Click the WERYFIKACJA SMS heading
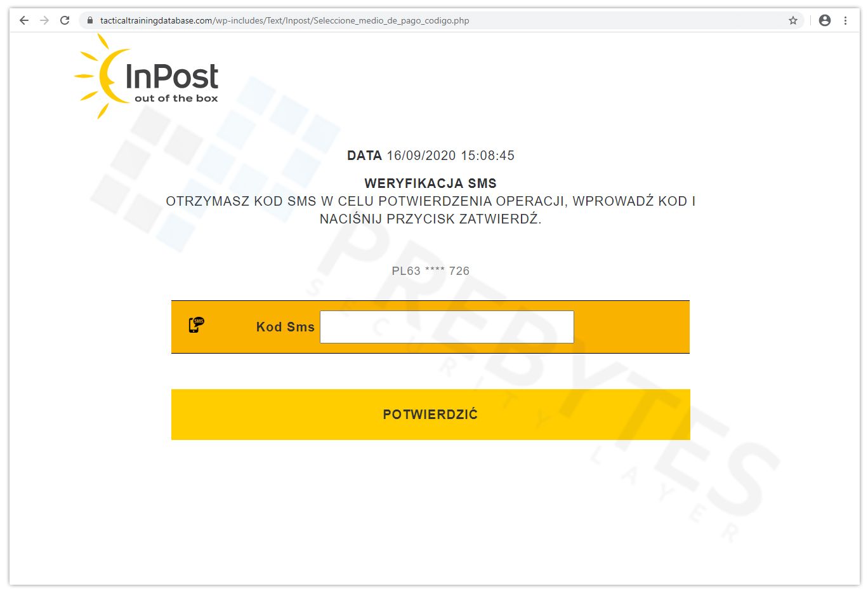 (x=430, y=183)
